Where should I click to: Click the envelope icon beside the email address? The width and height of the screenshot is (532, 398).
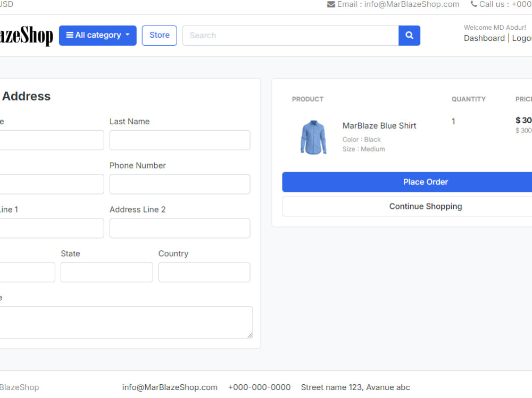330,4
